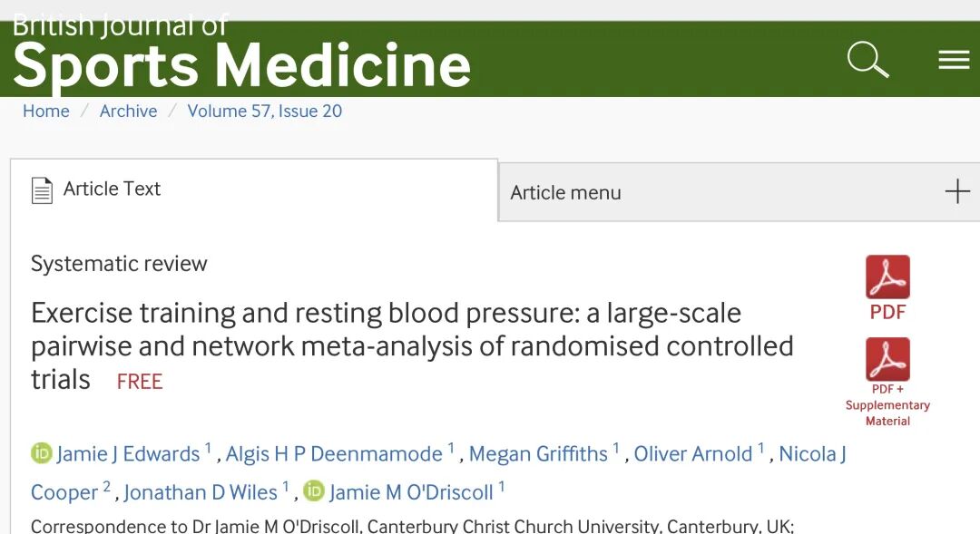980x534 pixels.
Task: Open Jamie M O'Driscoll ORCID icon
Action: tap(314, 491)
